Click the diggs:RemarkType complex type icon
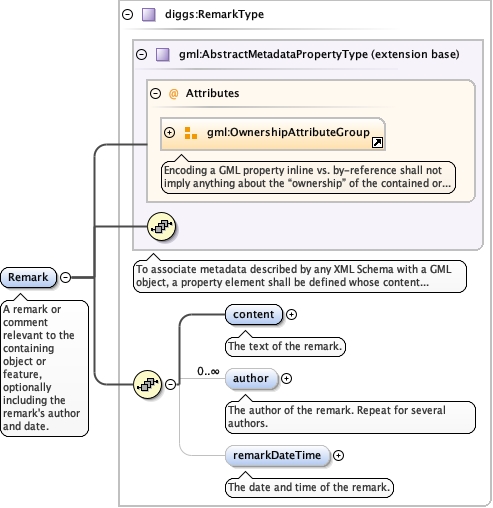The image size is (493, 508). click(149, 15)
